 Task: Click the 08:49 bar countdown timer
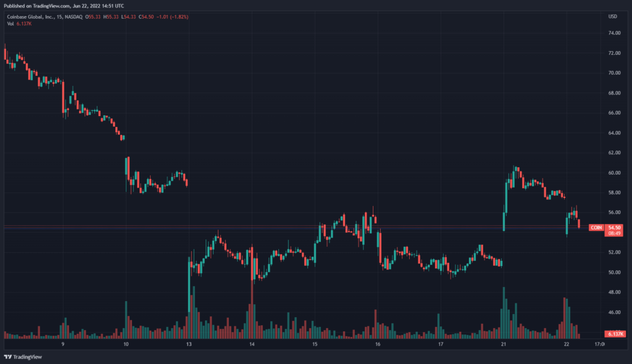[613, 234]
